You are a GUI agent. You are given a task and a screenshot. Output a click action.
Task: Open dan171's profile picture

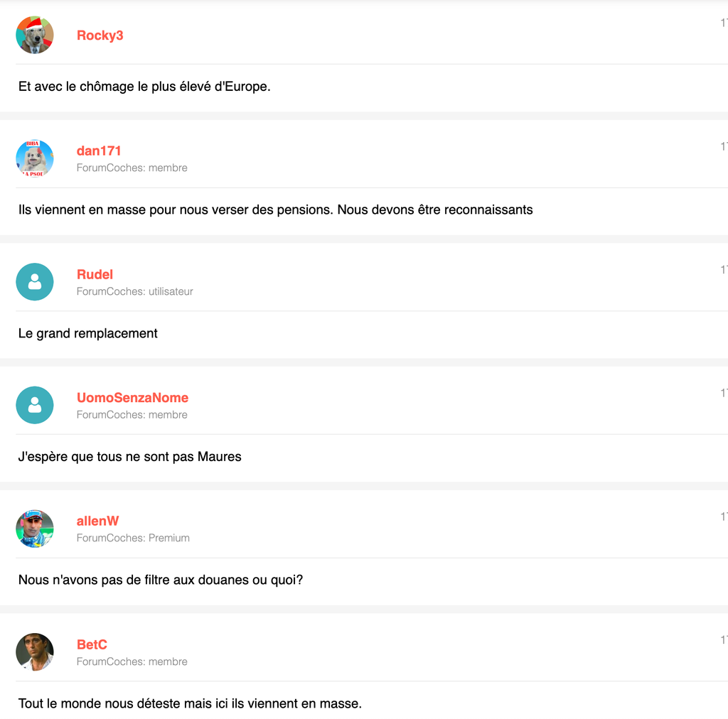click(35, 158)
